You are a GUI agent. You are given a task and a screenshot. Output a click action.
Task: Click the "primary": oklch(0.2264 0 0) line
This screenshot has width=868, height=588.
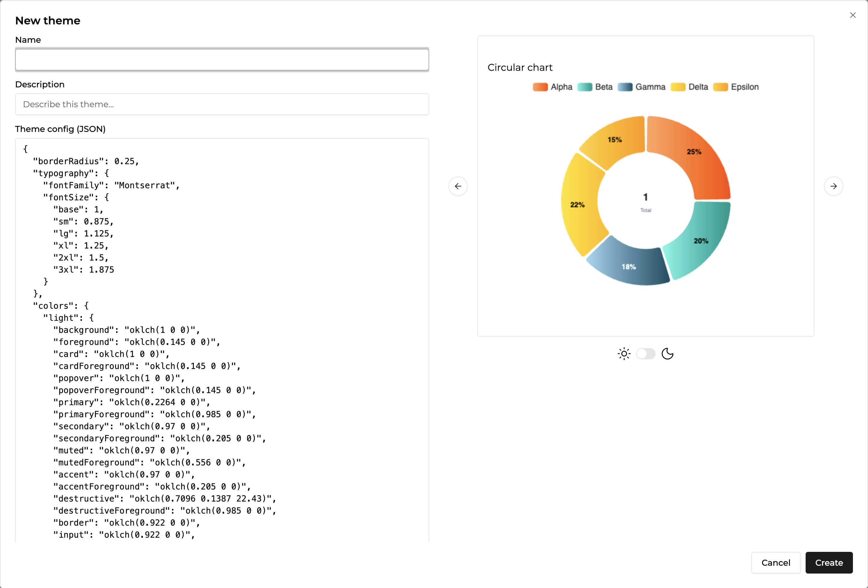132,402
